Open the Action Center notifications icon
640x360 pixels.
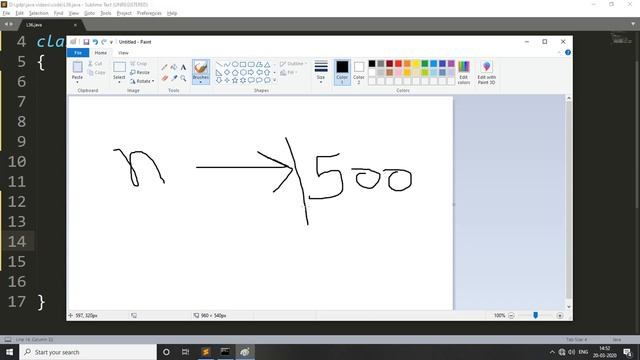pos(627,352)
